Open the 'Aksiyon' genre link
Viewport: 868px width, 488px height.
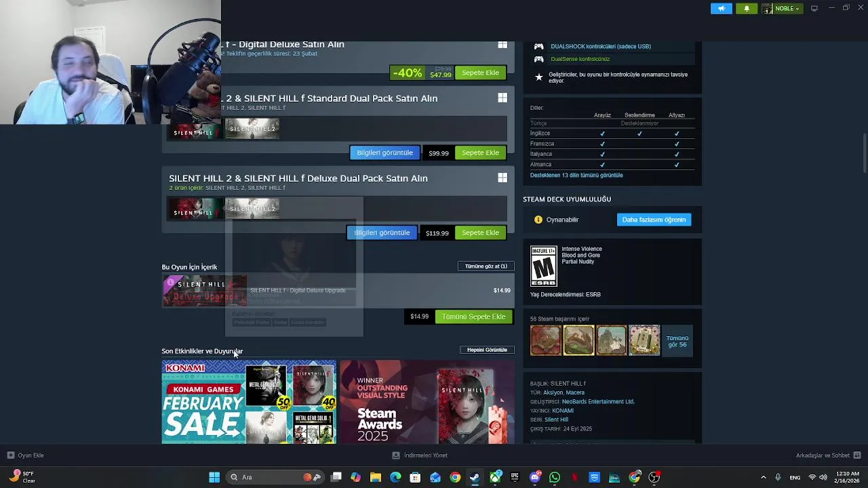553,392
